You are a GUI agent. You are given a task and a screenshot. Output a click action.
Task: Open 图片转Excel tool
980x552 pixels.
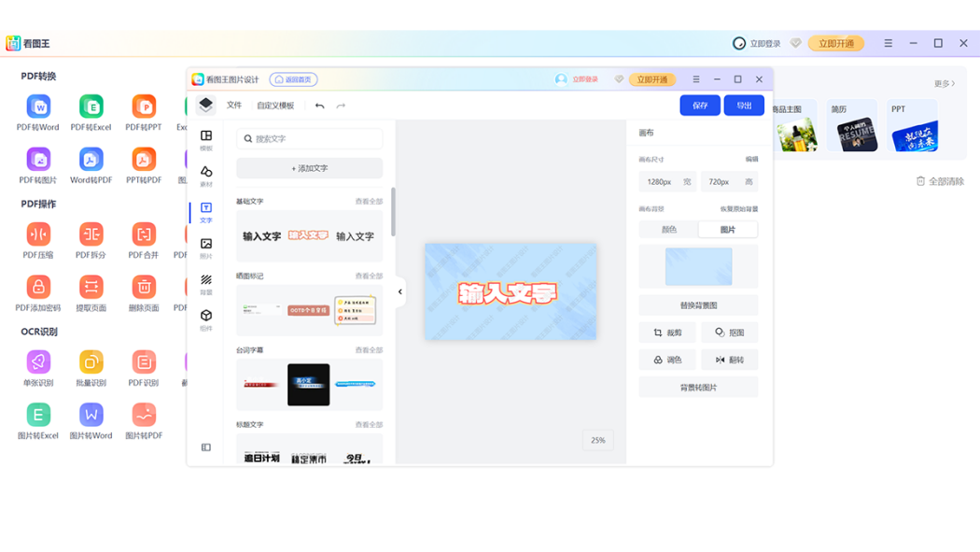[x=38, y=422]
